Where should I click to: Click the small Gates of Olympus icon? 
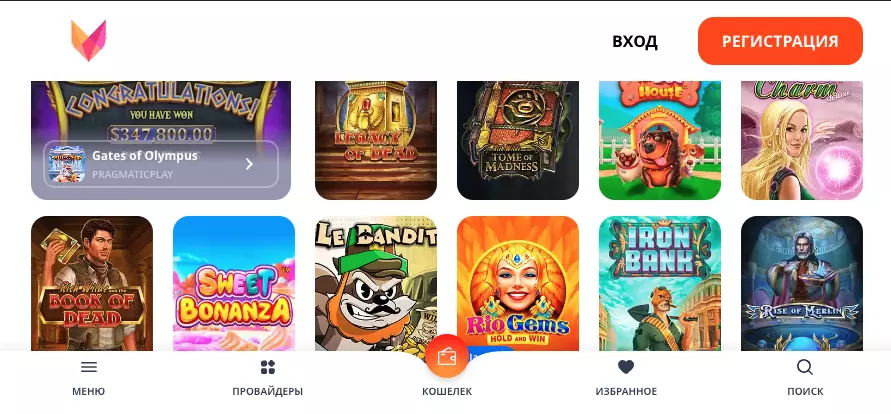tap(67, 164)
